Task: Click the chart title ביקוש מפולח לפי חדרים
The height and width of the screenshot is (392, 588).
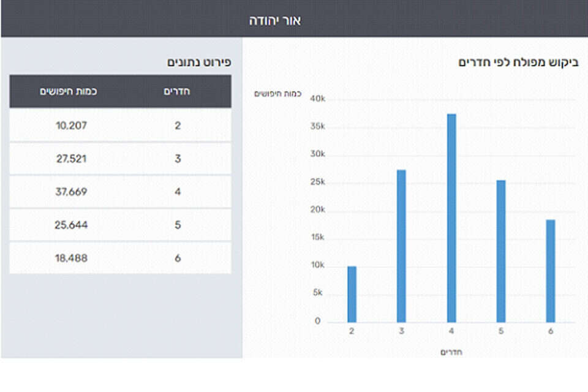Action: [x=519, y=62]
